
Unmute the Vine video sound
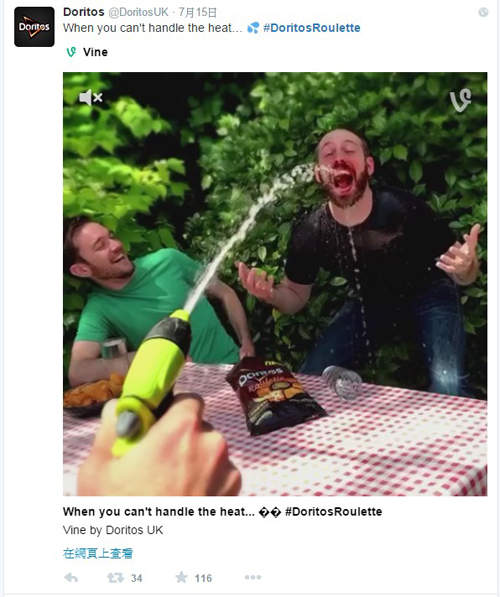pyautogui.click(x=91, y=98)
